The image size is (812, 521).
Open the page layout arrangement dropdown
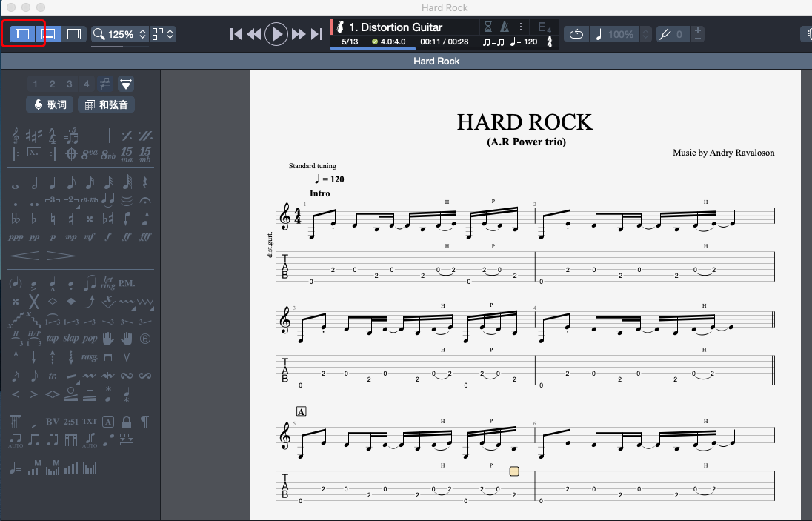pos(169,33)
